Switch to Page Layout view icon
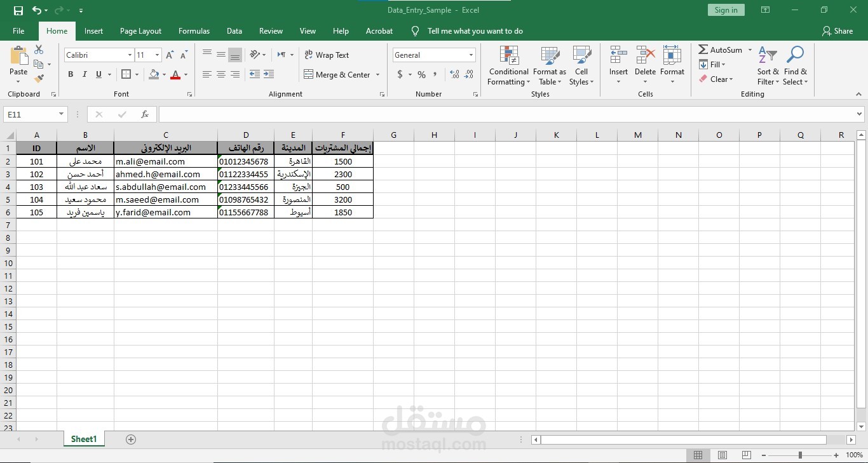Viewport: 868px width, 463px height. click(722, 455)
